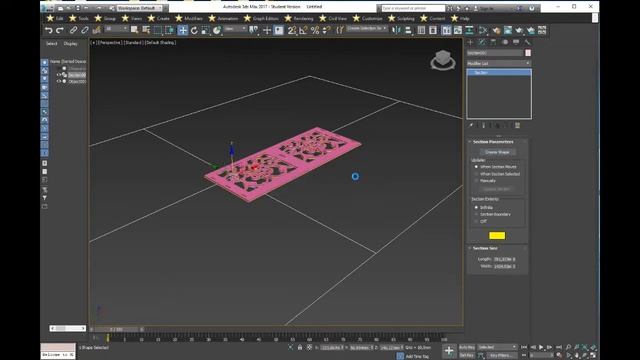Toggle the Angle Snap icon
640x360 pixels.
(x=303, y=30)
